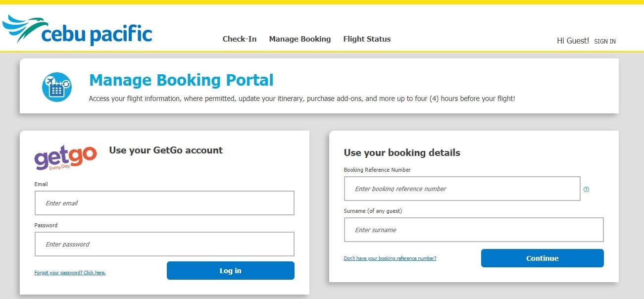
Task: Focus the Password input field
Action: (x=164, y=244)
